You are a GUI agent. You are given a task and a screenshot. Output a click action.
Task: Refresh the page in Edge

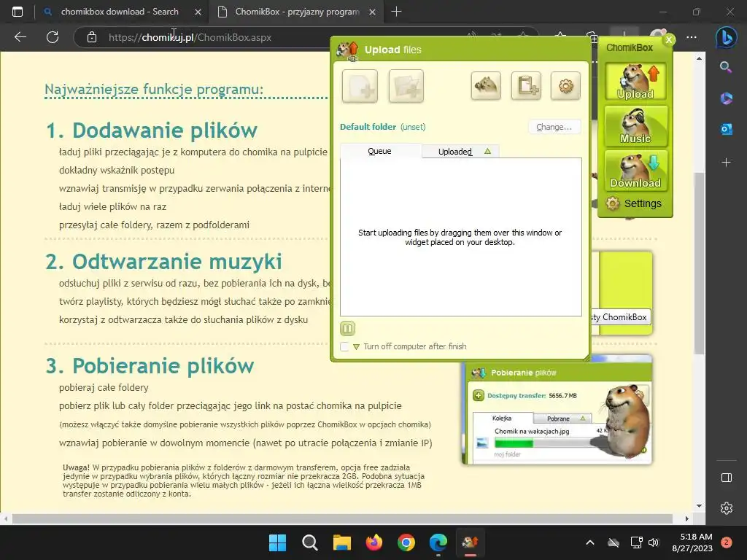53,37
